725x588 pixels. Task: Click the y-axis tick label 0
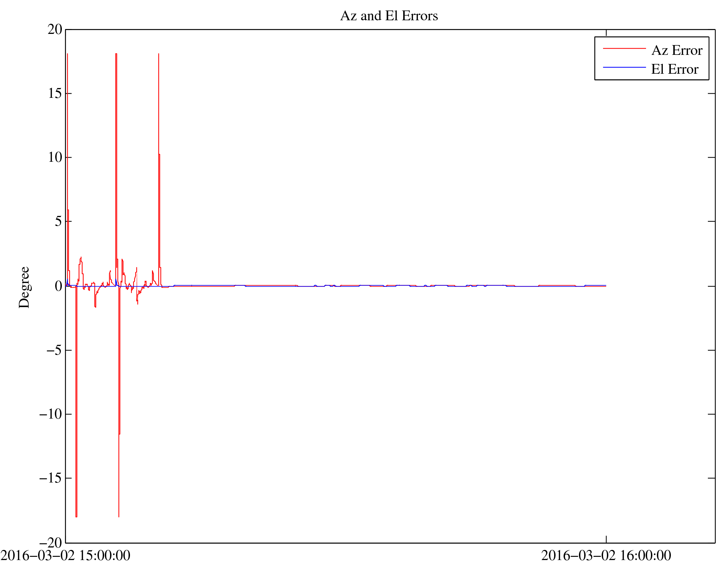58,286
